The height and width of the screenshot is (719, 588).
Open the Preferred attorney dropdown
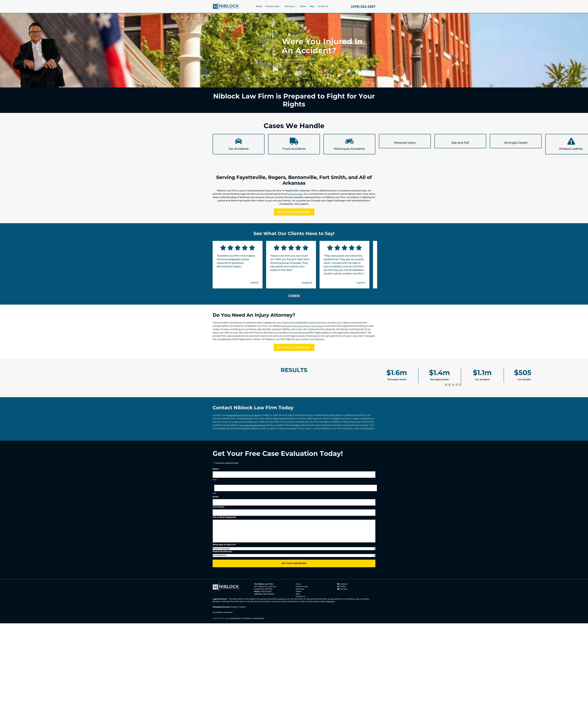(294, 555)
